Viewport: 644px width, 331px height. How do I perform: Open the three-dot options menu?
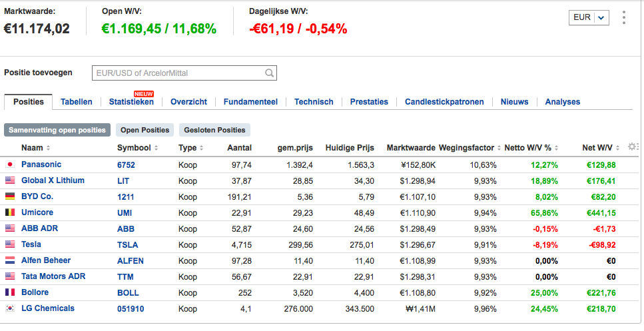coord(624,18)
